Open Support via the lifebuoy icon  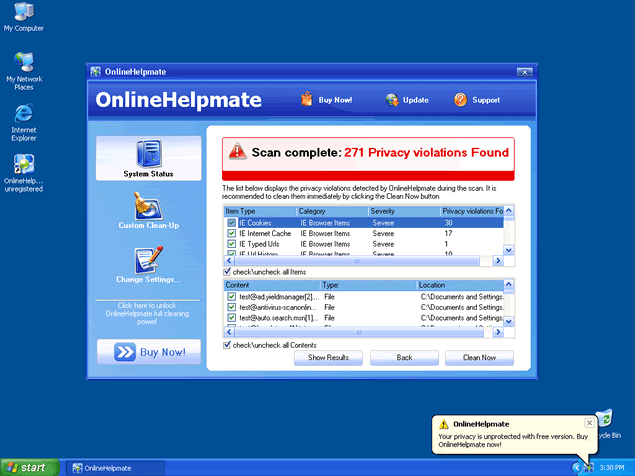click(x=461, y=100)
